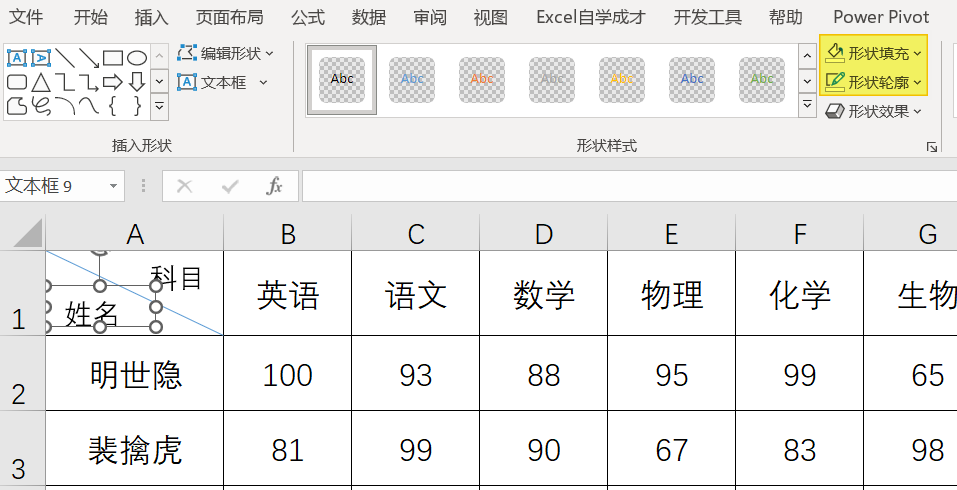Viewport: 957px width, 490px height.
Task: Open the Shape Fill (形状填充) dropdown arrow
Action: click(x=918, y=54)
